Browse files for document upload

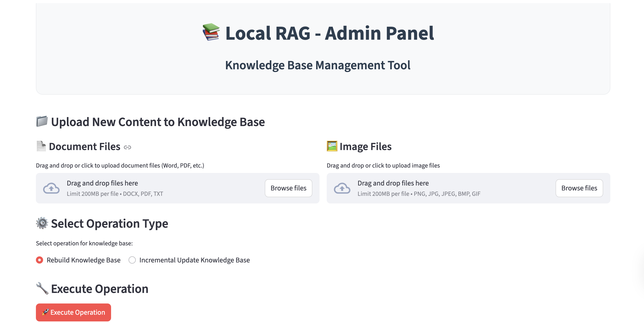pos(288,188)
